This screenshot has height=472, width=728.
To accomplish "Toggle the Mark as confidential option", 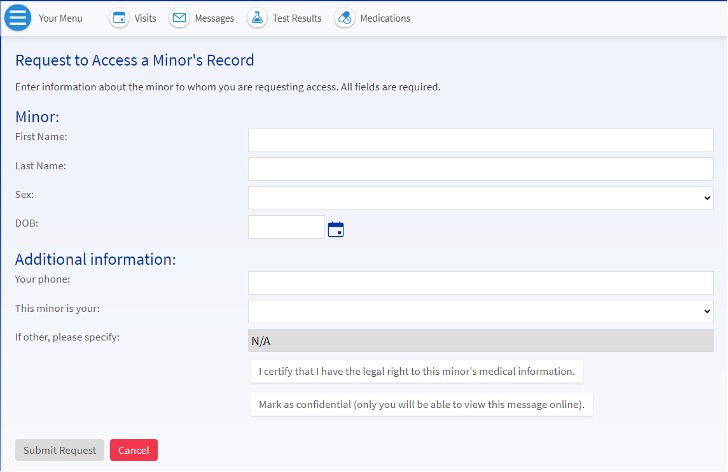I will (x=421, y=404).
